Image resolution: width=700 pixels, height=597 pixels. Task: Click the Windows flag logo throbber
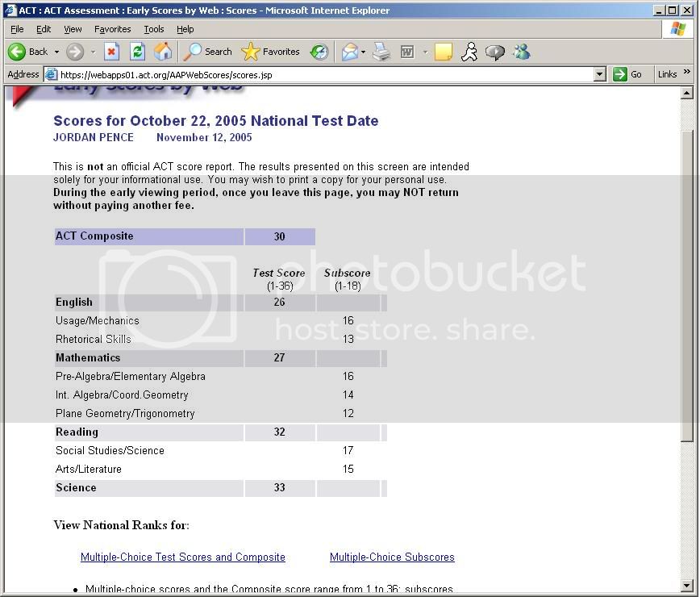pos(677,29)
